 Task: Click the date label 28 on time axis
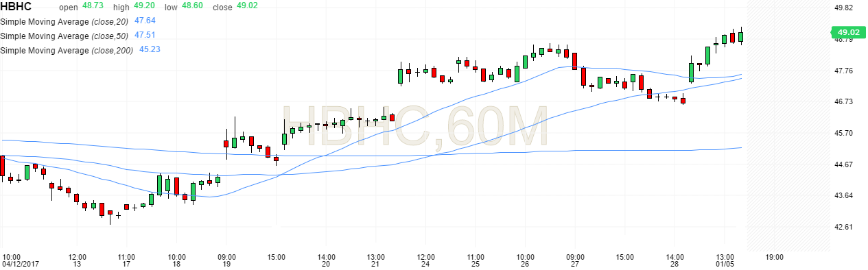click(675, 264)
